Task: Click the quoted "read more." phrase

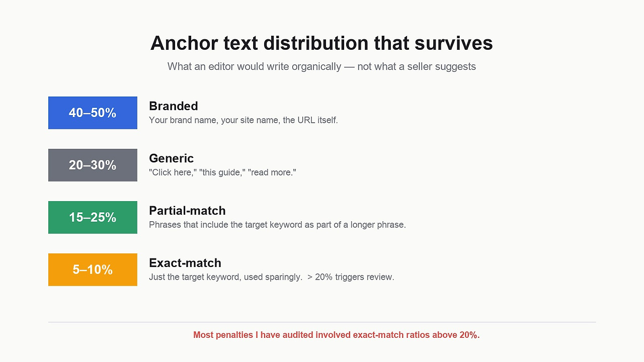Action: [x=272, y=172]
